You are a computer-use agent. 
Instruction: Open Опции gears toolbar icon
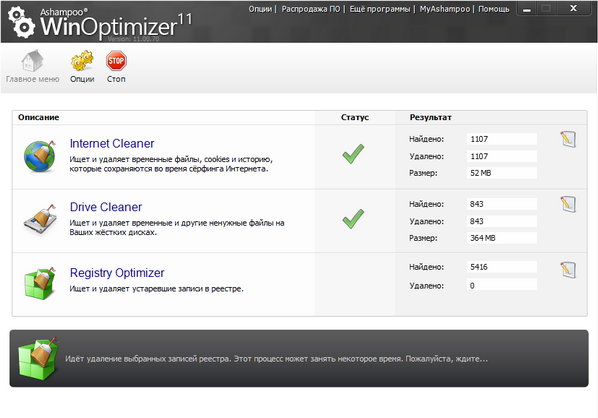point(82,61)
